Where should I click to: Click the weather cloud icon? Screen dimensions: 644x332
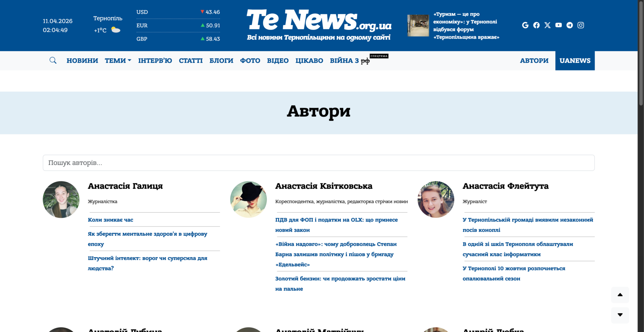pos(116,30)
